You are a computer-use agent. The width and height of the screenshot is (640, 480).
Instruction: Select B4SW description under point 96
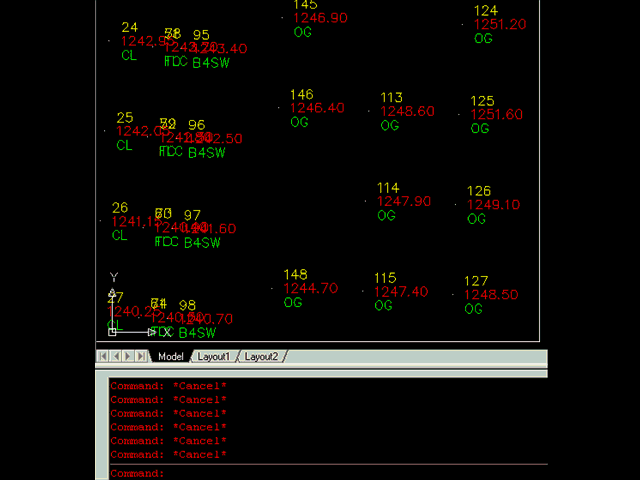pos(207,153)
